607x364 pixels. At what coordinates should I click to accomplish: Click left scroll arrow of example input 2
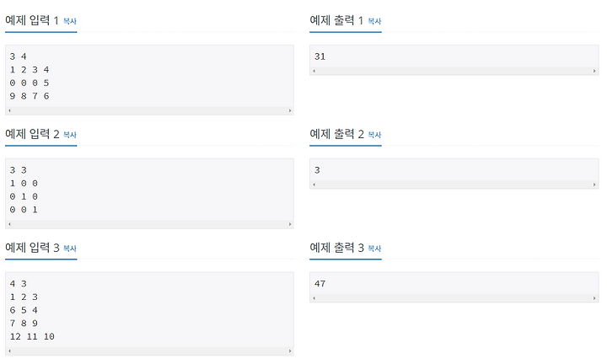coord(9,224)
